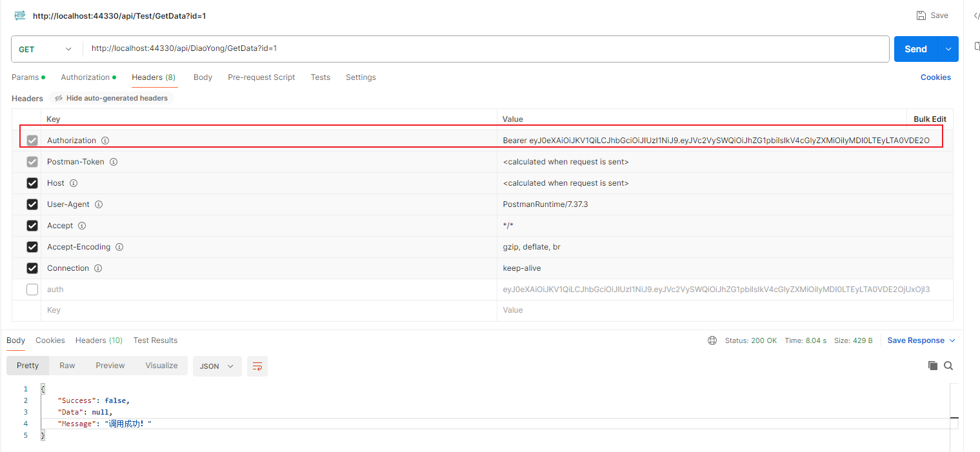This screenshot has width=980, height=452.
Task: Open the Cookies manager link
Action: pyautogui.click(x=935, y=77)
